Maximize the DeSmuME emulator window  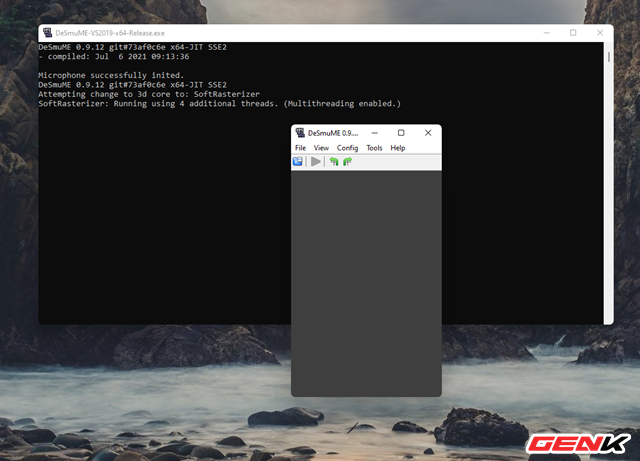click(401, 133)
